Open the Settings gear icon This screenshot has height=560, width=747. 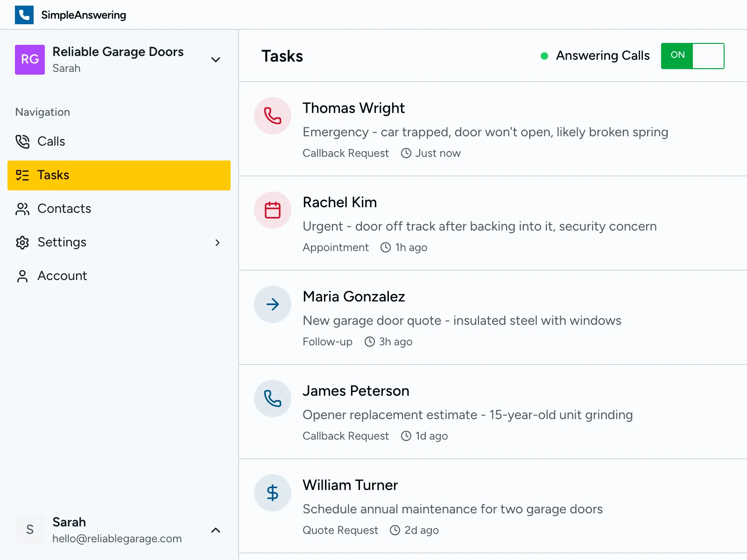(x=22, y=242)
